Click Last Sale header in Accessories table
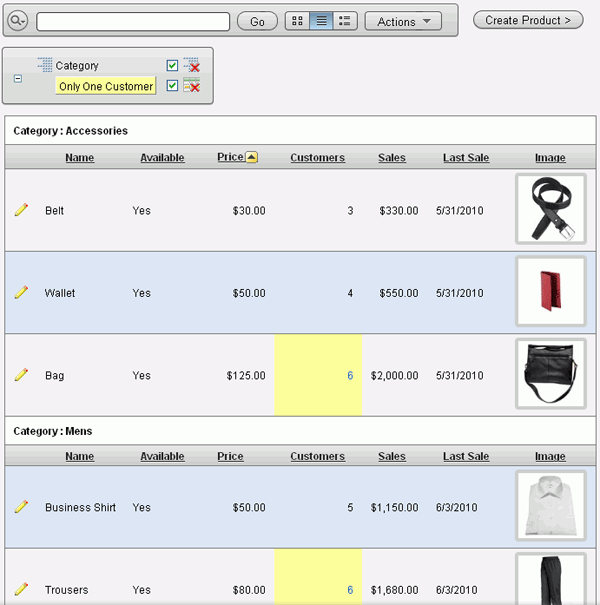600x605 pixels. click(x=466, y=157)
